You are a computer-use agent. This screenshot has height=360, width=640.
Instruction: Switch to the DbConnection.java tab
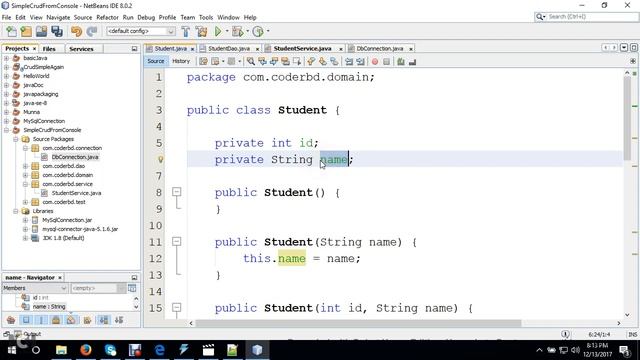tap(380, 49)
